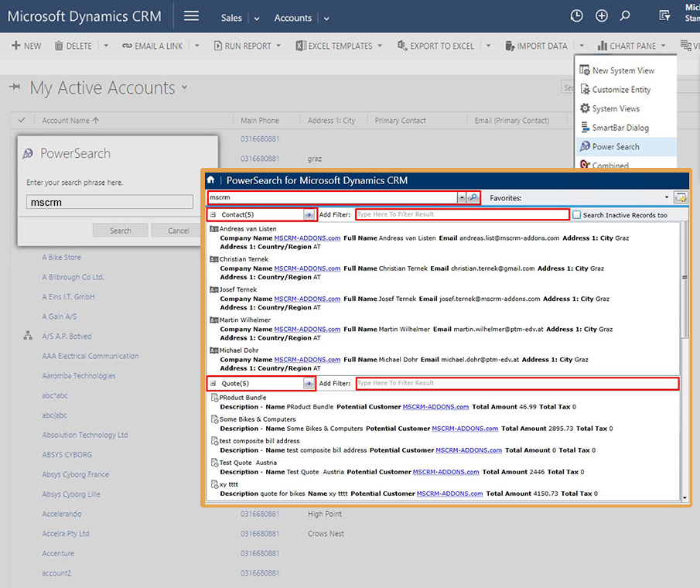Open the Advanced Find filter icon
The image size is (700, 588).
pyautogui.click(x=664, y=16)
